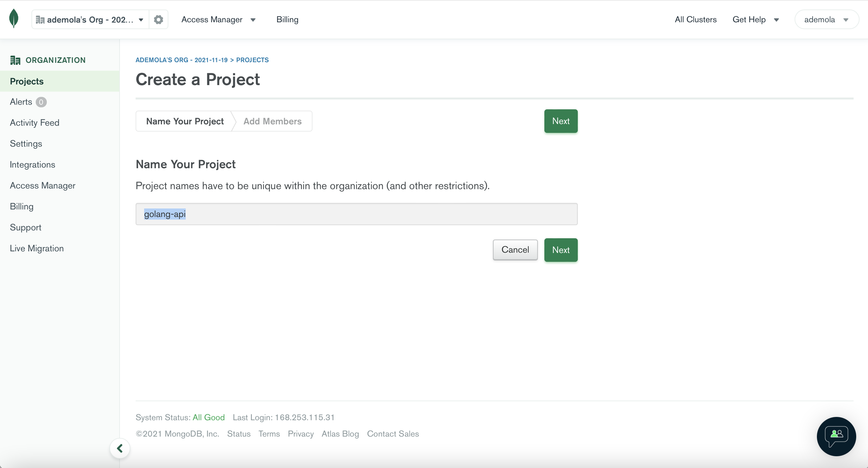Viewport: 868px width, 468px height.
Task: Open the All Clusters link
Action: [695, 20]
